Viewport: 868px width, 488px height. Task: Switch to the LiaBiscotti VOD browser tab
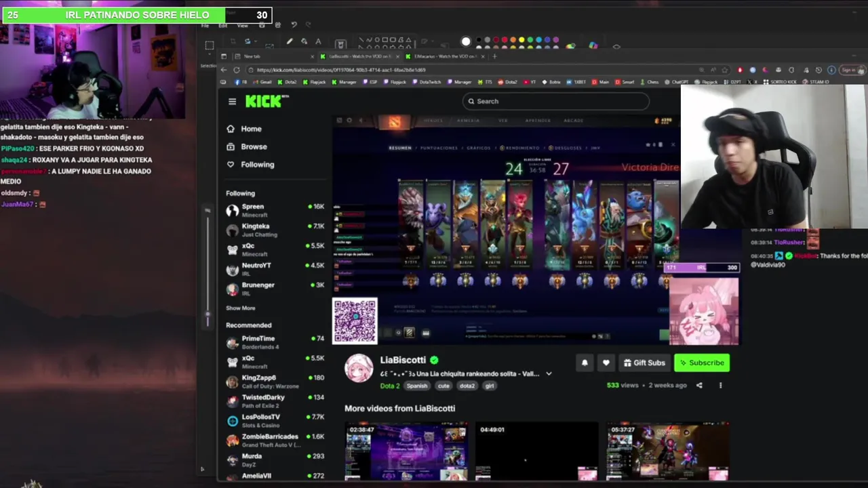coord(359,56)
